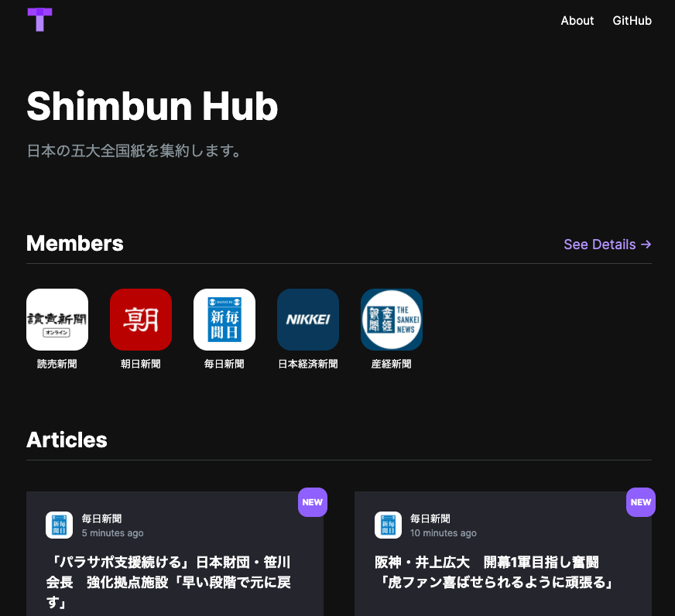Click the Shimbun Hub title heading
The image size is (675, 616).
tap(152, 106)
